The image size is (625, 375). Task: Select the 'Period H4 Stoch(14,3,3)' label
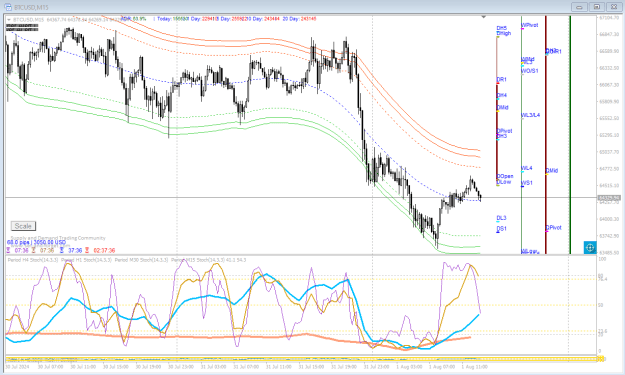(33, 260)
